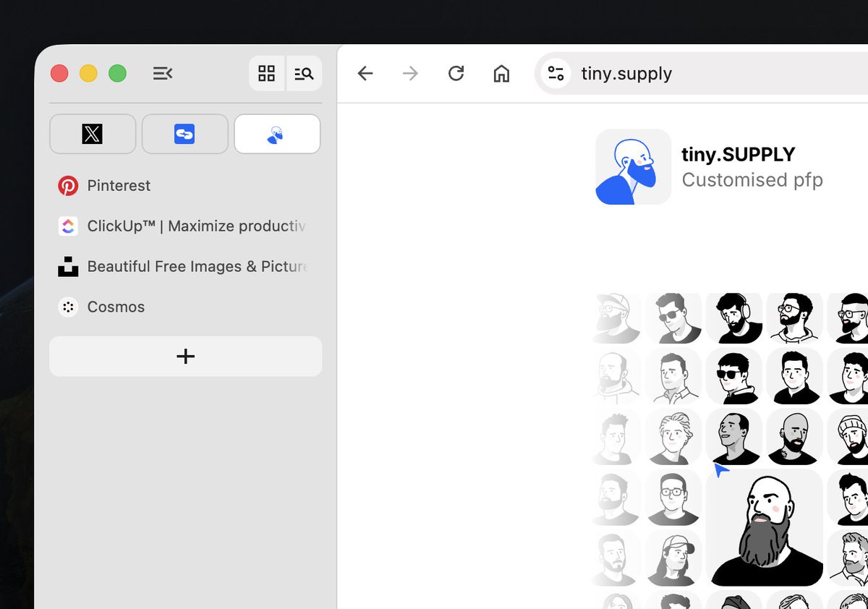
Task: Click the Customised pfp subtitle
Action: (x=752, y=179)
